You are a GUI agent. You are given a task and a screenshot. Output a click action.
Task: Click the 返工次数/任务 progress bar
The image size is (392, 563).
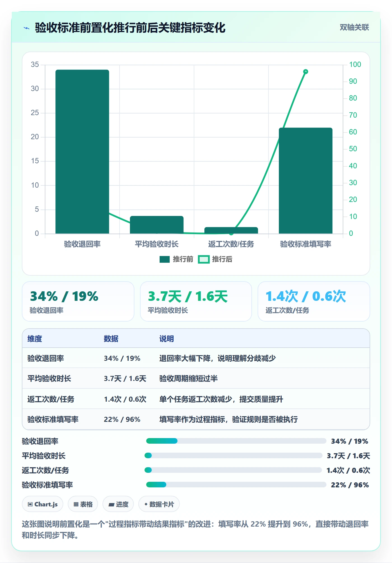click(233, 470)
